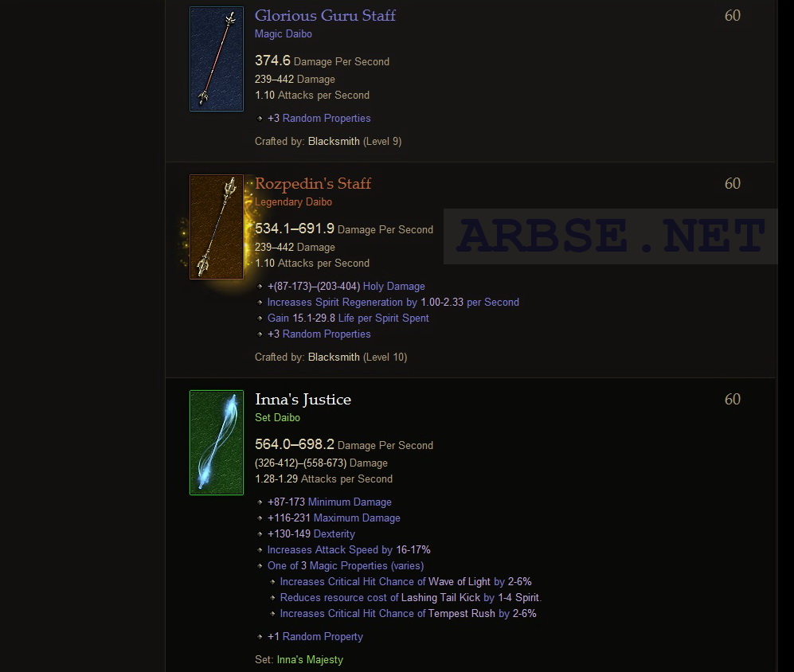Viewport: 794px width, 672px height.
Task: Click the +87-173 Minimum Damage line
Action: [329, 502]
